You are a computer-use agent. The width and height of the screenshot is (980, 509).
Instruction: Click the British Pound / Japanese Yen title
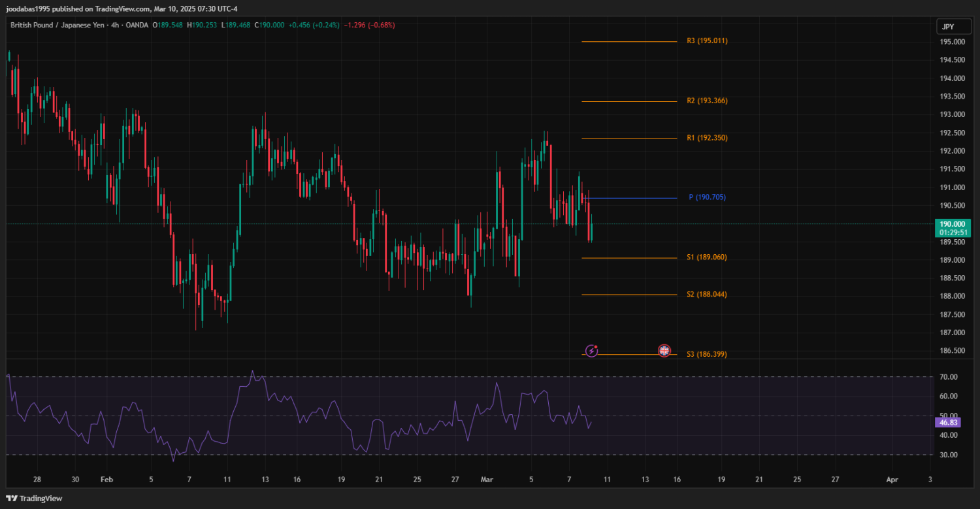pyautogui.click(x=57, y=25)
